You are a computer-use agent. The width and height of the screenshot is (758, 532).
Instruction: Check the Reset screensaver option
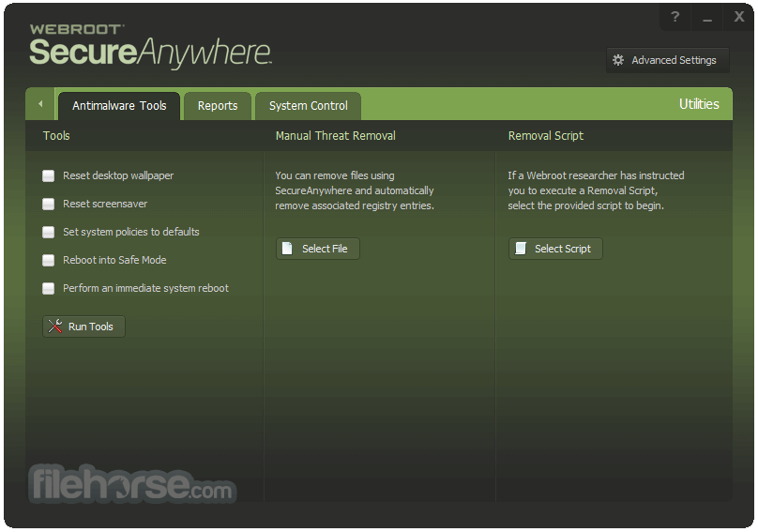pos(49,204)
